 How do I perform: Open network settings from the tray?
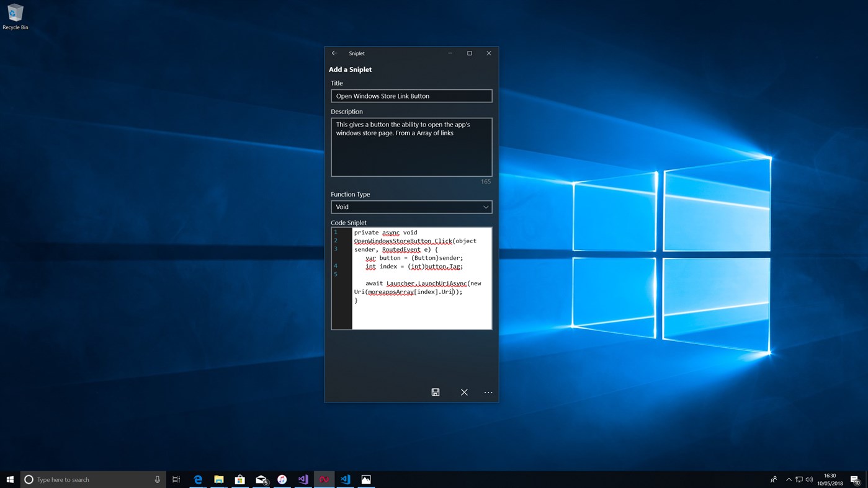pos(799,479)
